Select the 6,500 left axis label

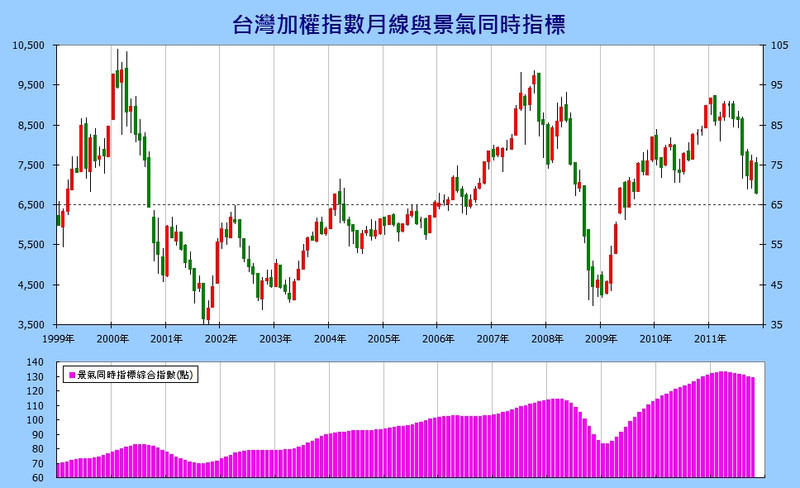(x=33, y=205)
